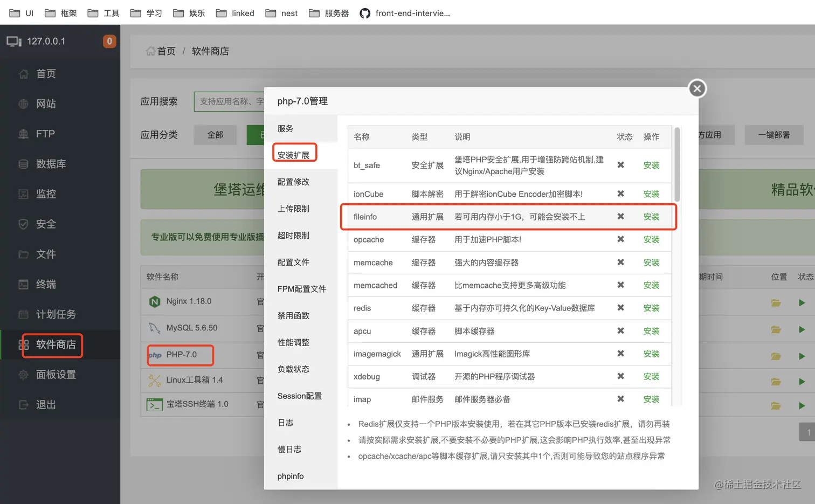
Task: Click the logout icon beside 退出
Action: 23,404
